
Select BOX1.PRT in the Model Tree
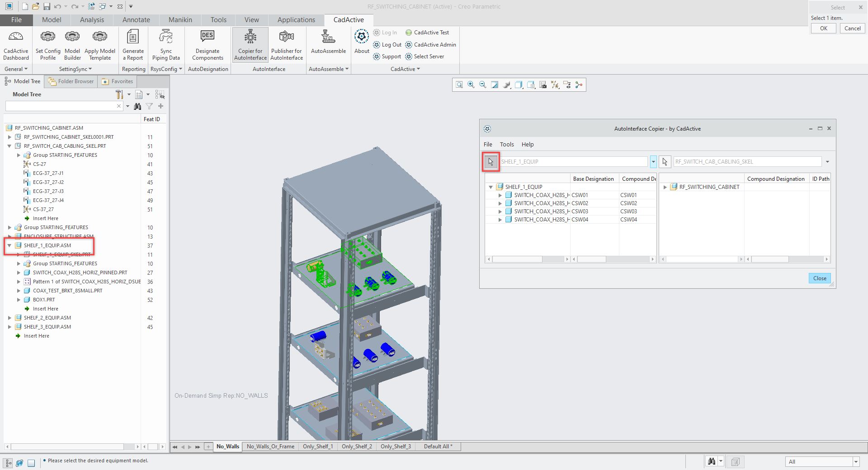(44, 300)
